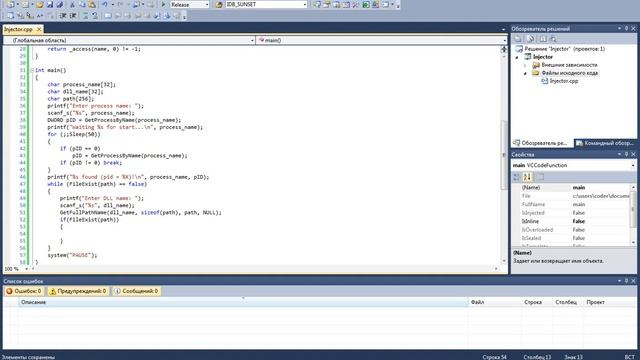Screen dimensions: 640x360
Task: Click the ВСТ insert mode indicator
Action: pyautogui.click(x=630, y=357)
